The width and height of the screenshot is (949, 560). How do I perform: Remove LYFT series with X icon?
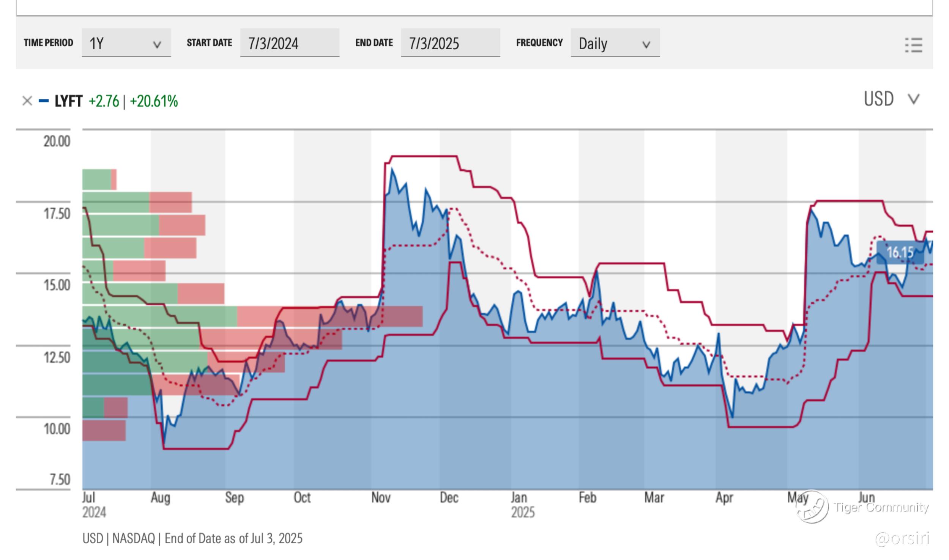[x=27, y=101]
